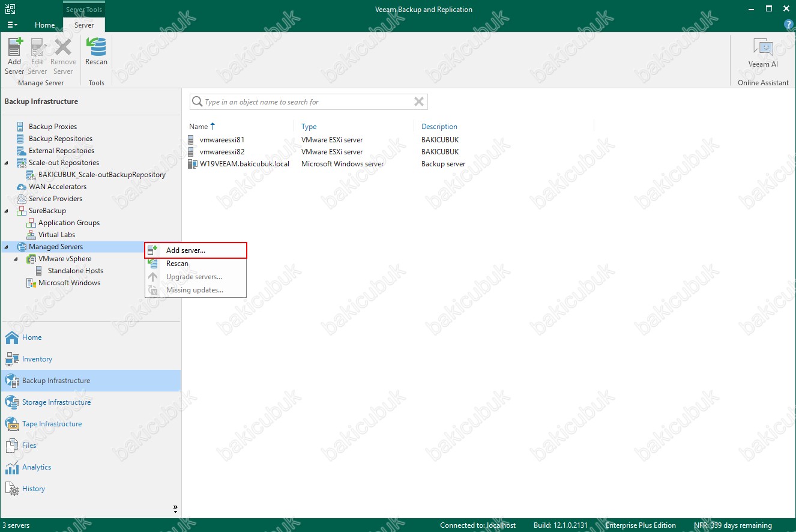
Task: Select Standalone Hosts in the tree
Action: click(76, 271)
